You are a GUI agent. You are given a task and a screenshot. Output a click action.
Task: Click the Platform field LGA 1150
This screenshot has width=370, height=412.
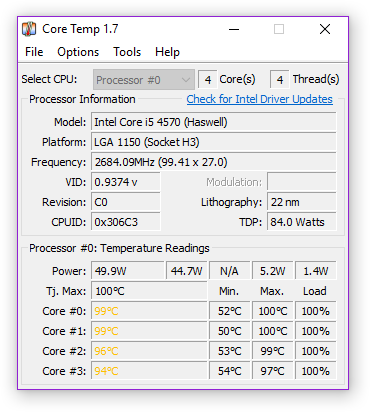coord(214,142)
